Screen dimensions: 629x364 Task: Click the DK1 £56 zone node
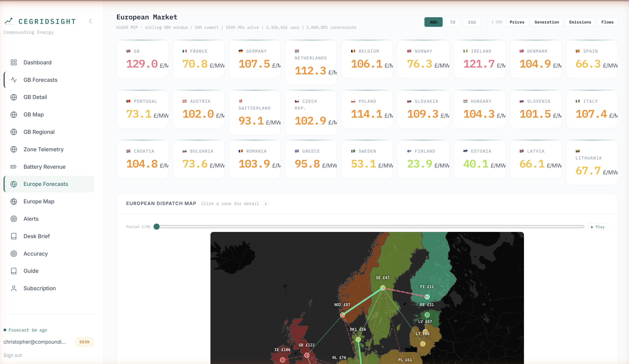coord(358,339)
